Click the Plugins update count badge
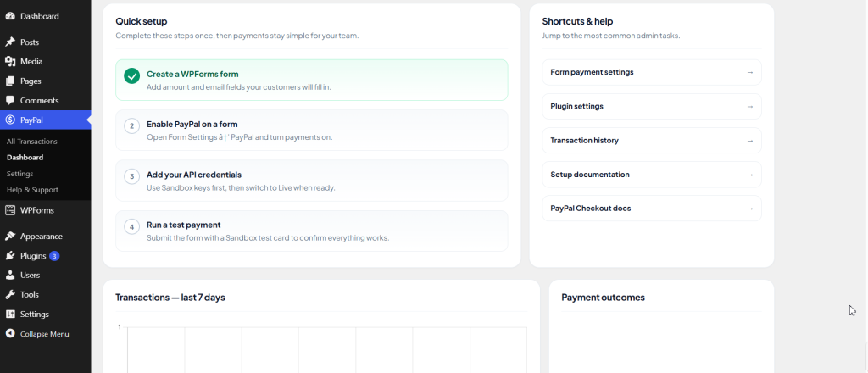 (x=54, y=256)
